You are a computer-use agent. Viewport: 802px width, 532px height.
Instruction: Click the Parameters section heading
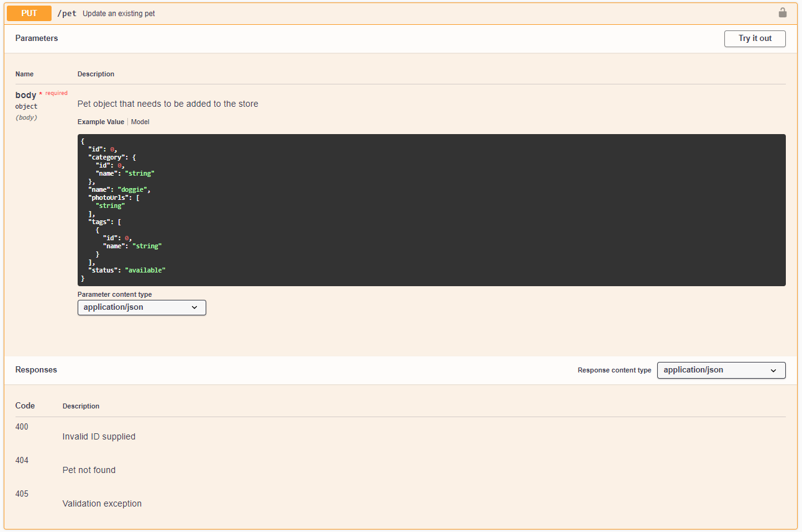[37, 38]
